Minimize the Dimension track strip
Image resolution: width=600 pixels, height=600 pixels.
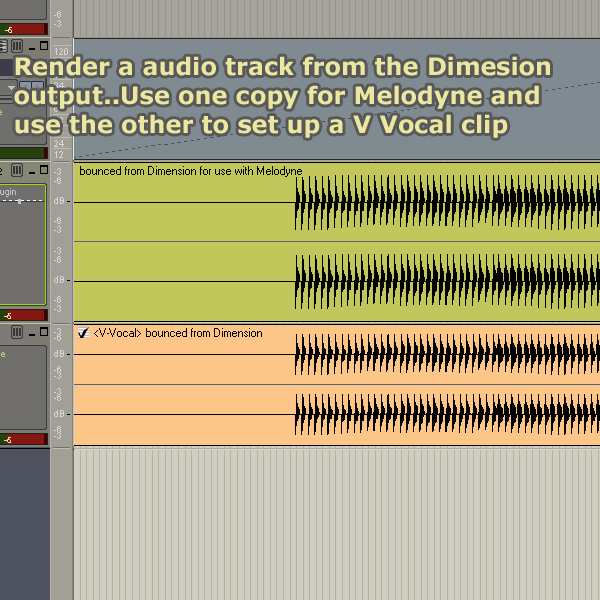click(x=31, y=47)
